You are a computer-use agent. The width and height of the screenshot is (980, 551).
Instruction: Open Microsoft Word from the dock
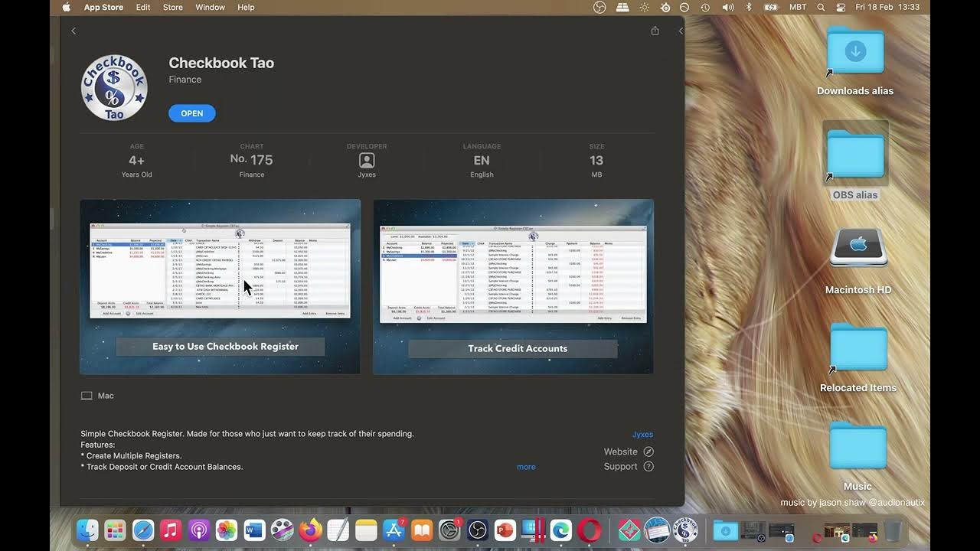(x=254, y=530)
